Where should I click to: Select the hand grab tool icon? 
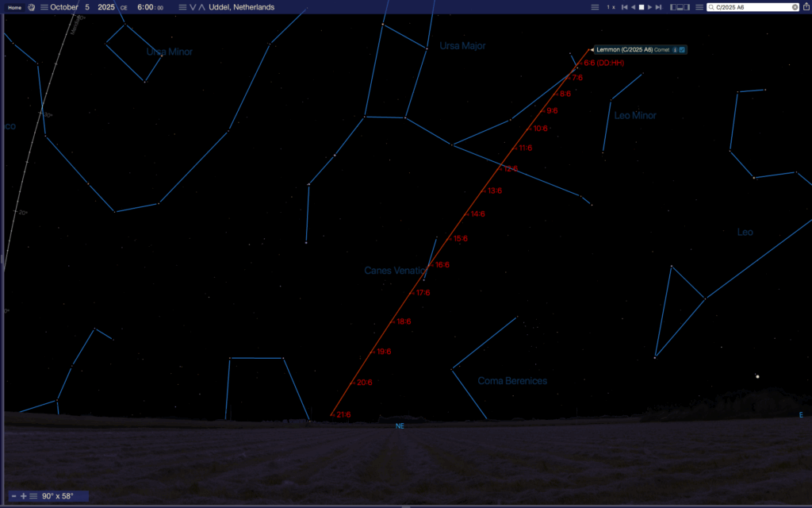[31, 7]
